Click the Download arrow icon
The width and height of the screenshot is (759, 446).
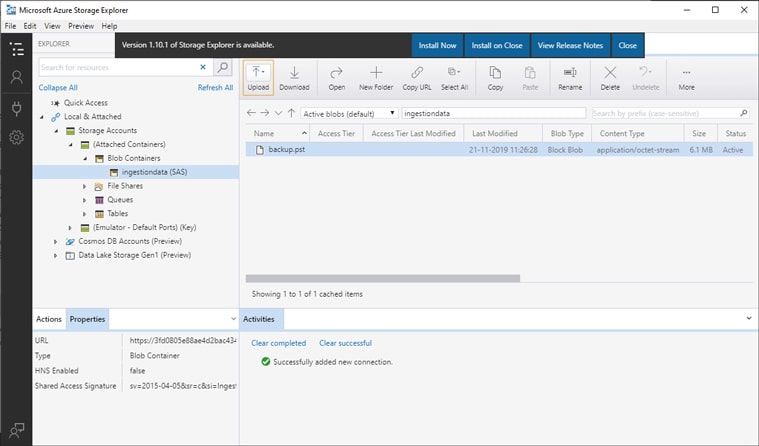tap(294, 72)
